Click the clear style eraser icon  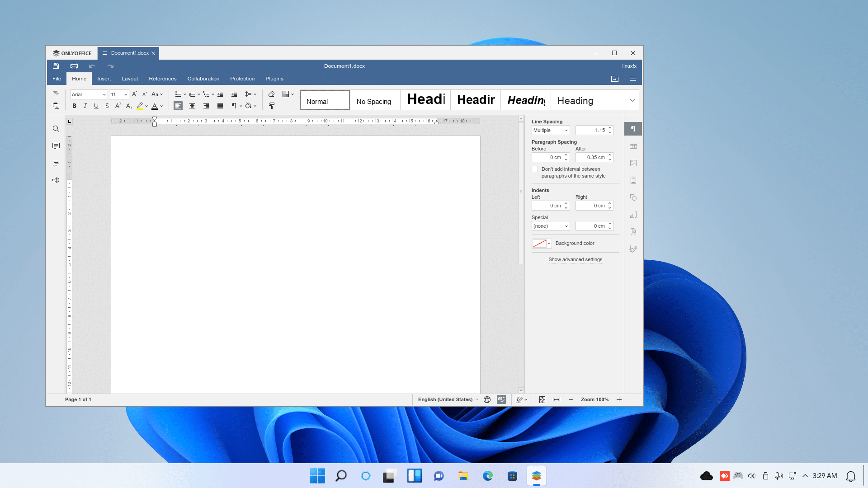coord(271,94)
